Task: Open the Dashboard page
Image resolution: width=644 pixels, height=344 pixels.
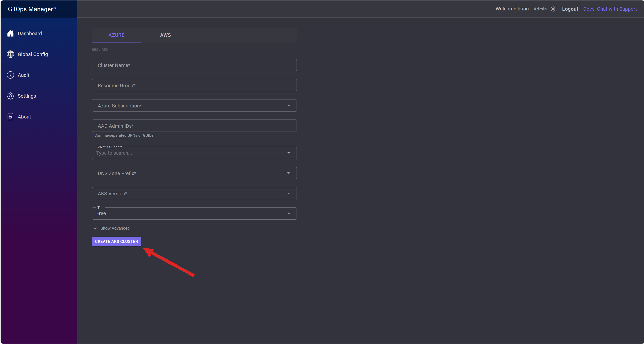Action: coord(30,34)
